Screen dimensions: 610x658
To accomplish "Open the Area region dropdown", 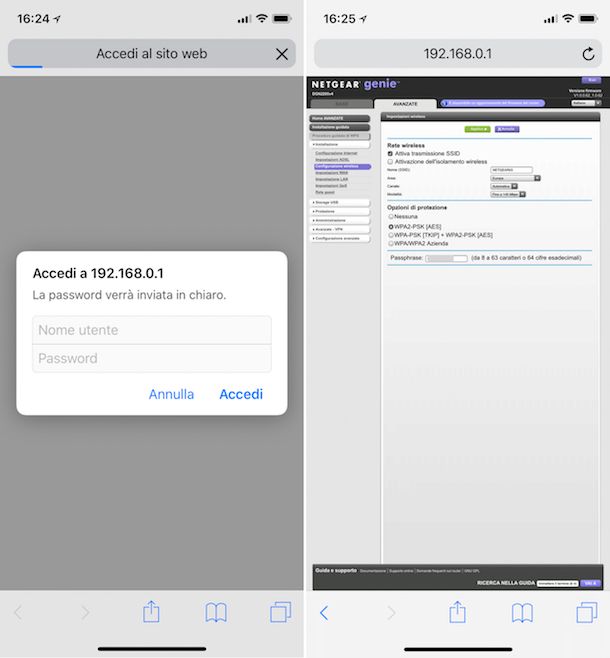I will pos(516,178).
